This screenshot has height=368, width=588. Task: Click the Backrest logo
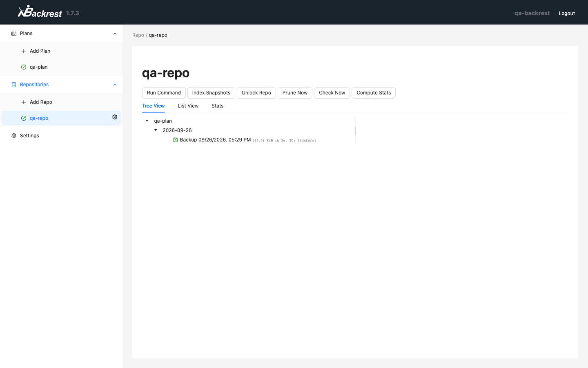pos(40,12)
